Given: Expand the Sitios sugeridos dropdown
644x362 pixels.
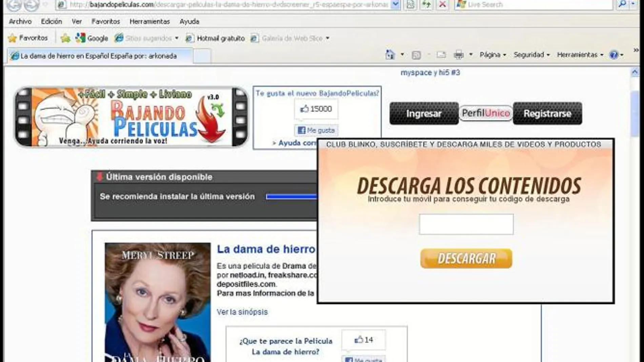Looking at the screenshot, I should pos(177,38).
